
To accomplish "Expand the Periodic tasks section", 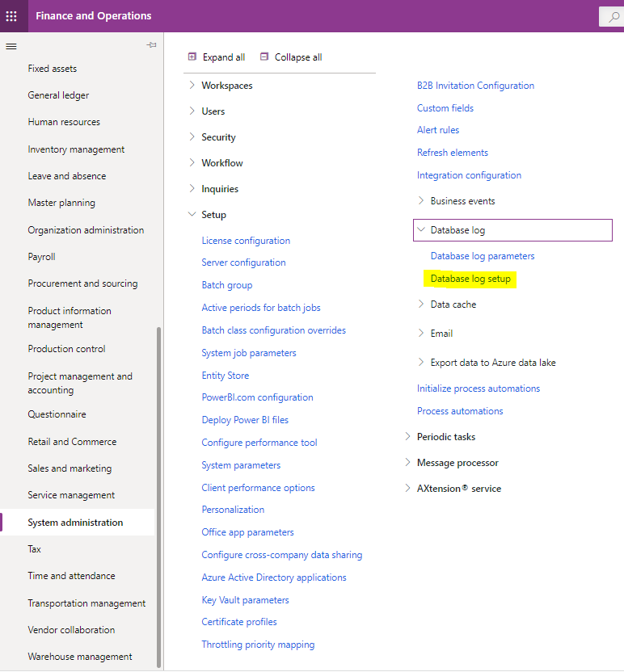I will pos(407,436).
